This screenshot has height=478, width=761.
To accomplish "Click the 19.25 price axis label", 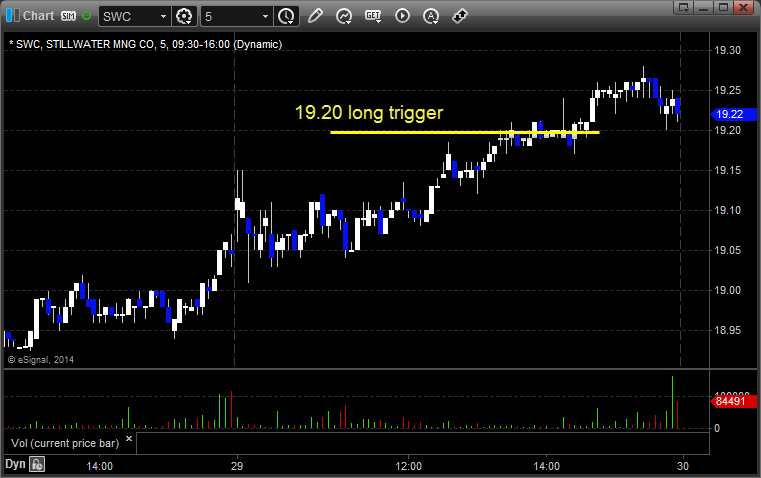I will click(727, 90).
